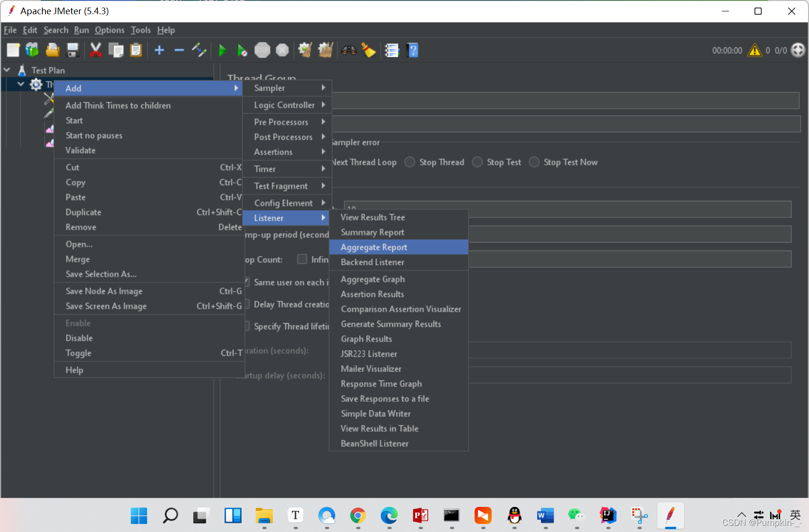Click the Help question mark icon
The image size is (809, 532).
pyautogui.click(x=413, y=50)
